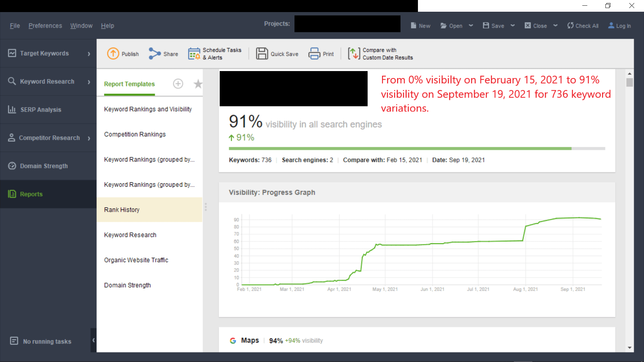Open the Preferences menu
The image size is (644, 362).
(x=45, y=26)
